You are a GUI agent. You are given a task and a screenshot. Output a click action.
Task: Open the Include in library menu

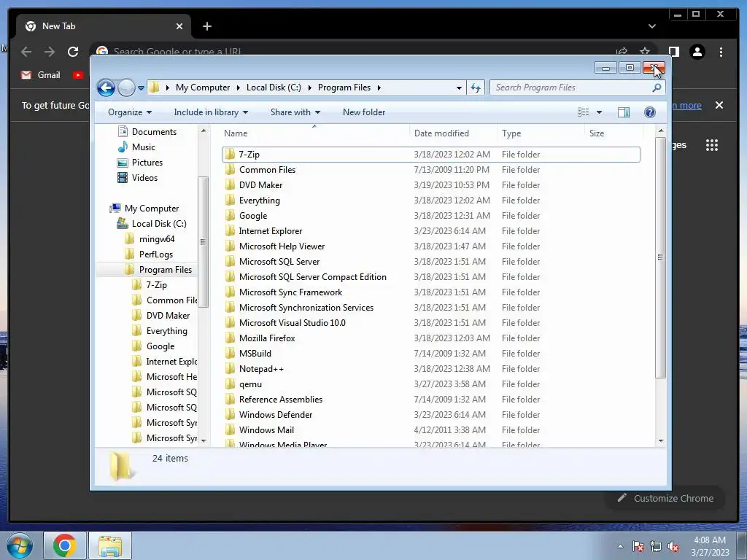pyautogui.click(x=211, y=112)
